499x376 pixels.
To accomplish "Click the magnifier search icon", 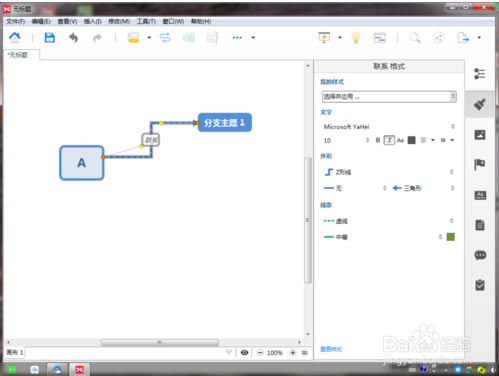I will [415, 37].
